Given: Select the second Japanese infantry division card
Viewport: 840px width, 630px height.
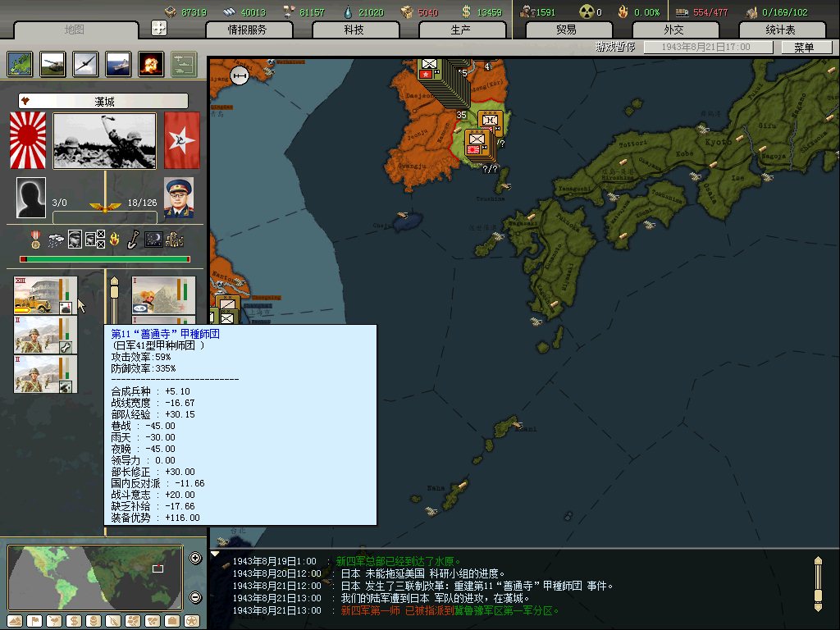Looking at the screenshot, I should [46, 335].
